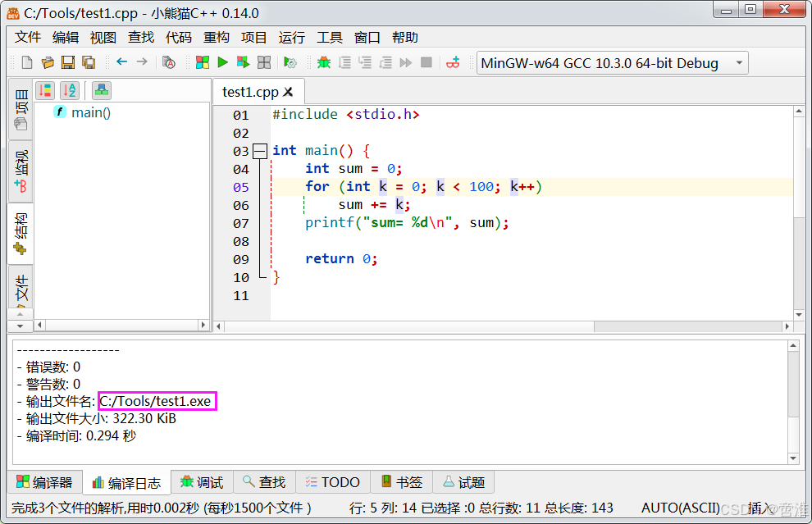Switch to the TODO bottom tab
The width and height of the screenshot is (812, 524).
point(333,482)
